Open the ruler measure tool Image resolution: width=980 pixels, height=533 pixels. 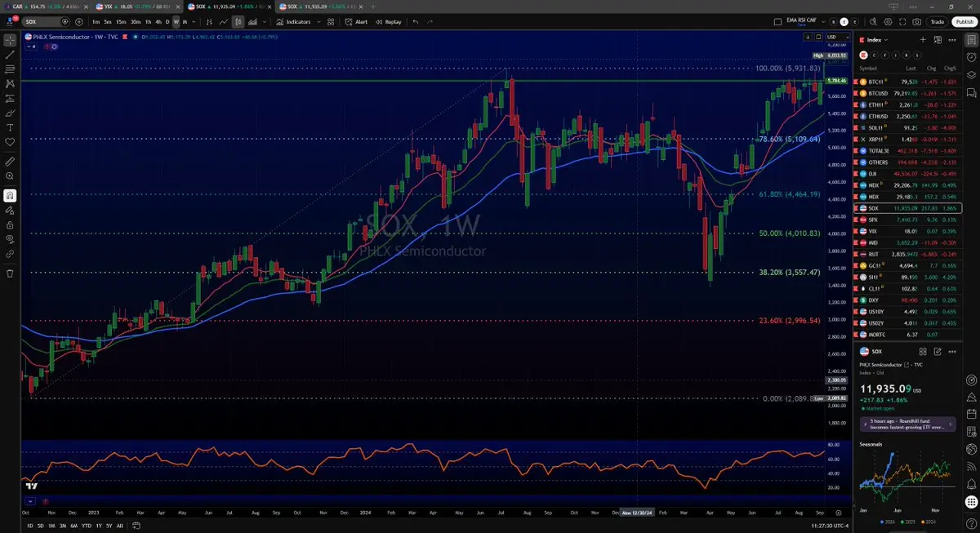point(10,161)
